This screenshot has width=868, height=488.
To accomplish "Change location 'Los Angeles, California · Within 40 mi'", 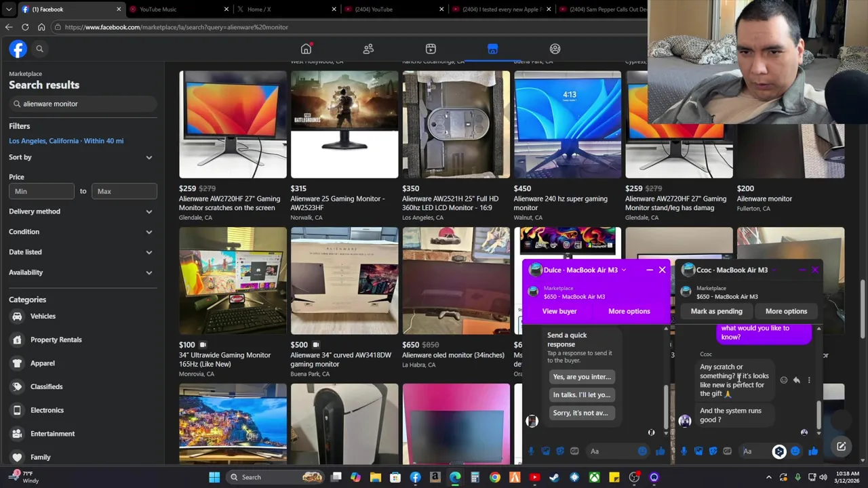I will tap(66, 141).
